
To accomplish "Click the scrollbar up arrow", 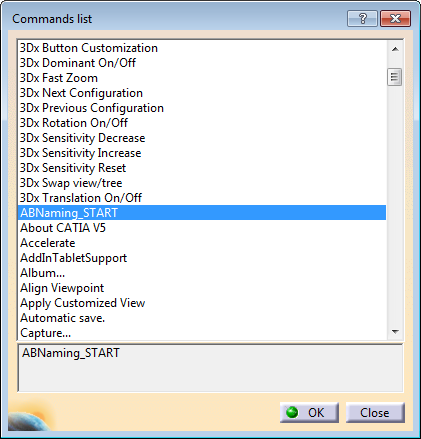I will [x=395, y=49].
